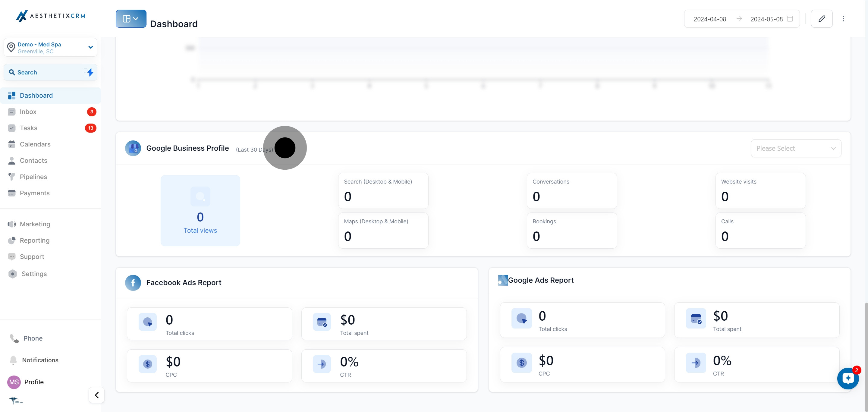Click the Total views card

tap(200, 211)
